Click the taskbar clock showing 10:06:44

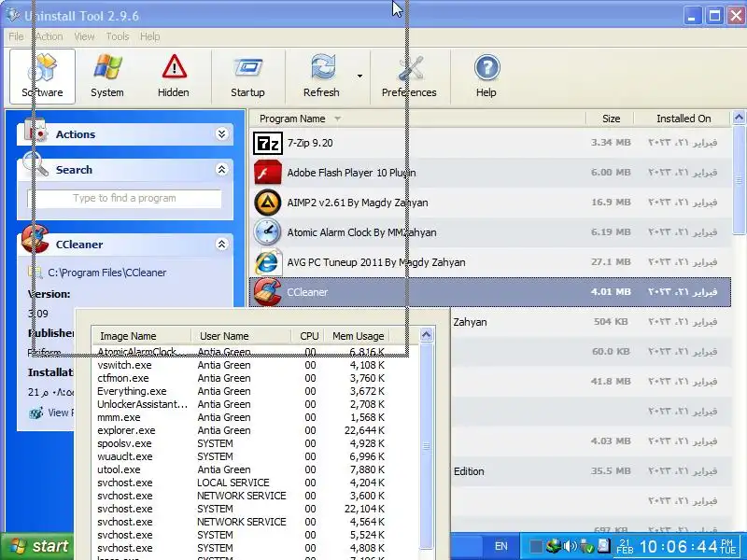pyautogui.click(x=678, y=546)
